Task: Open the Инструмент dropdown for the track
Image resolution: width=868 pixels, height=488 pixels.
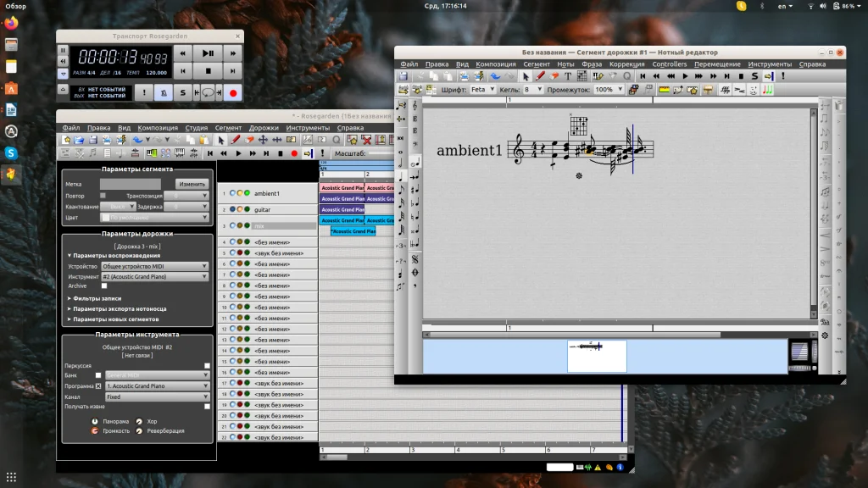Action: pos(154,276)
